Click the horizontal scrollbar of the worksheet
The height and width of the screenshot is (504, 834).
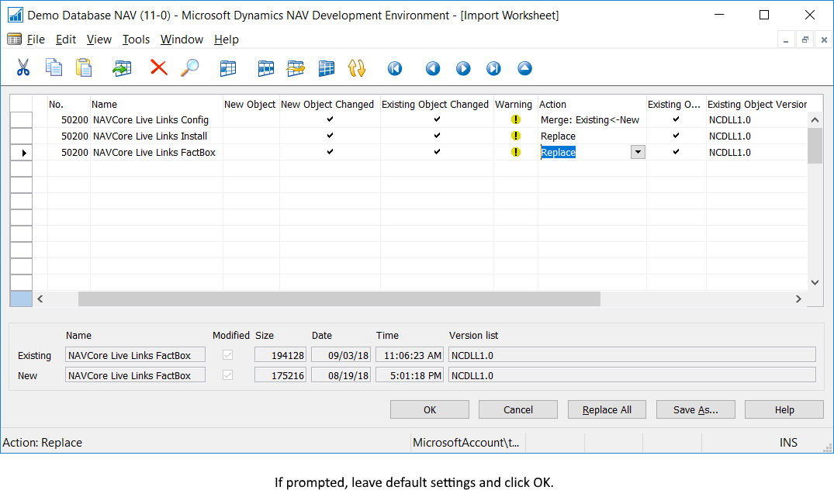(339, 299)
